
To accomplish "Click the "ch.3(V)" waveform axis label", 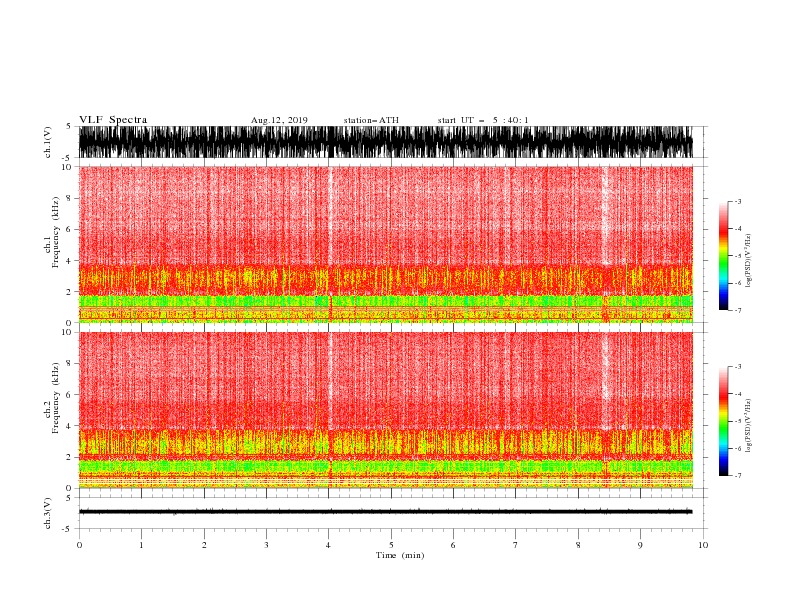I will pos(48,513).
